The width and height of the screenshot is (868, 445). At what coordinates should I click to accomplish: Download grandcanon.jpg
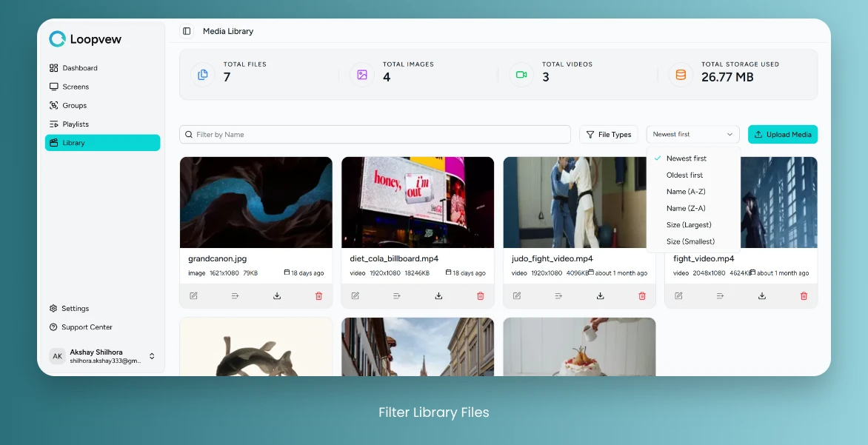277,296
